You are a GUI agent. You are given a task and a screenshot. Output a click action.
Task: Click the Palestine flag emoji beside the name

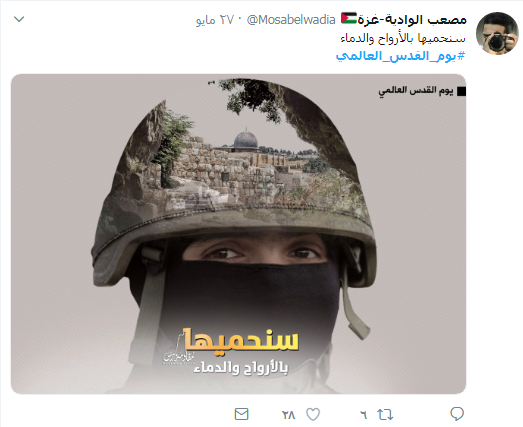point(349,18)
